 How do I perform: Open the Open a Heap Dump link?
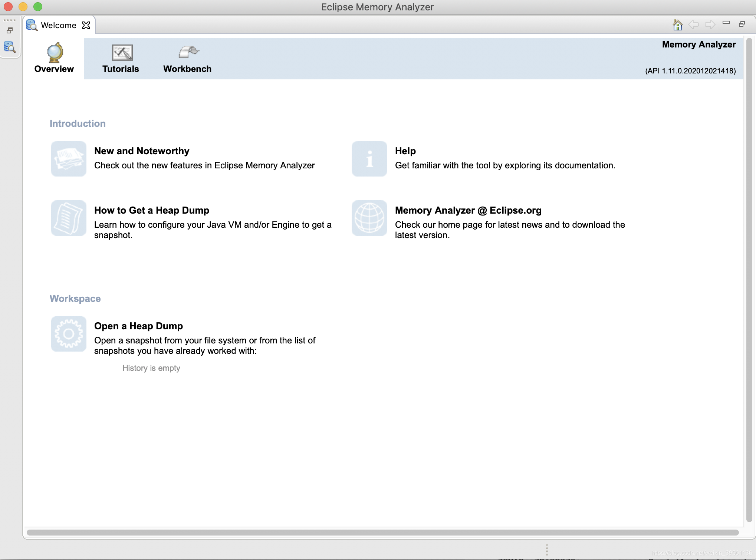(138, 326)
